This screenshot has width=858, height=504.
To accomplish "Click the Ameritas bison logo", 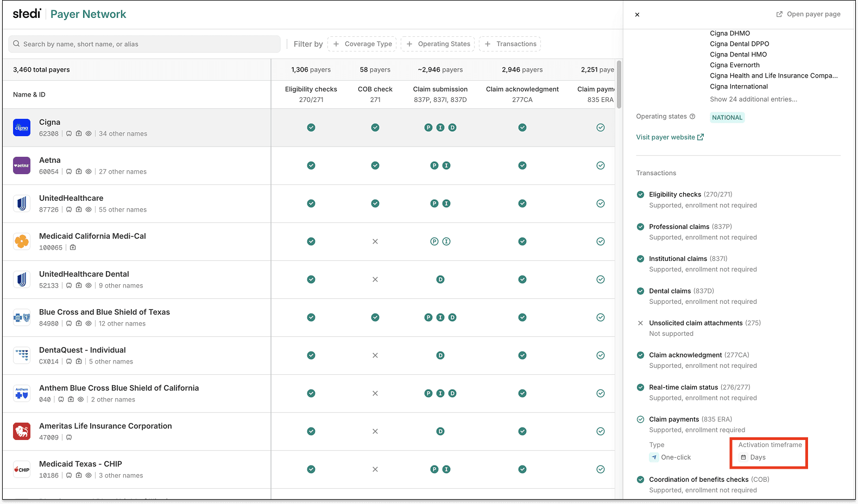I will 22,431.
